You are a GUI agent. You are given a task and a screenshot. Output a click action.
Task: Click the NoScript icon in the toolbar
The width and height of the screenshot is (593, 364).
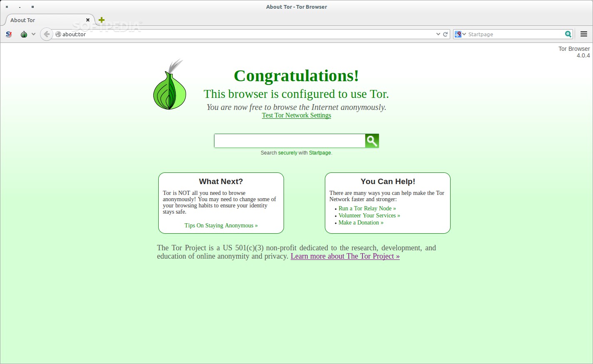[x=9, y=34]
